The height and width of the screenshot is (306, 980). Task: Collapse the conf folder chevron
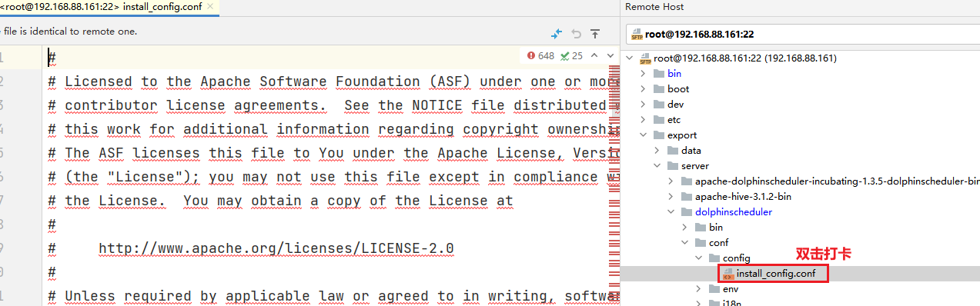coord(685,243)
